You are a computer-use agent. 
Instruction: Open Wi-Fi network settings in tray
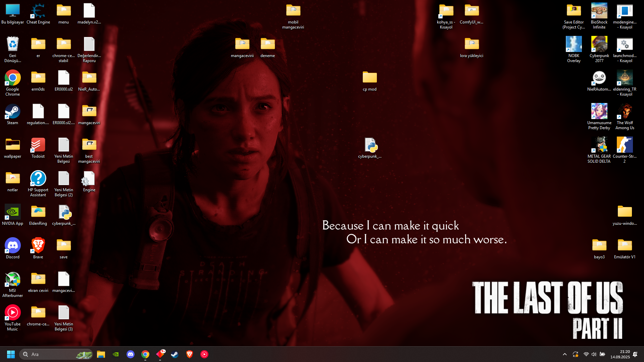click(586, 354)
